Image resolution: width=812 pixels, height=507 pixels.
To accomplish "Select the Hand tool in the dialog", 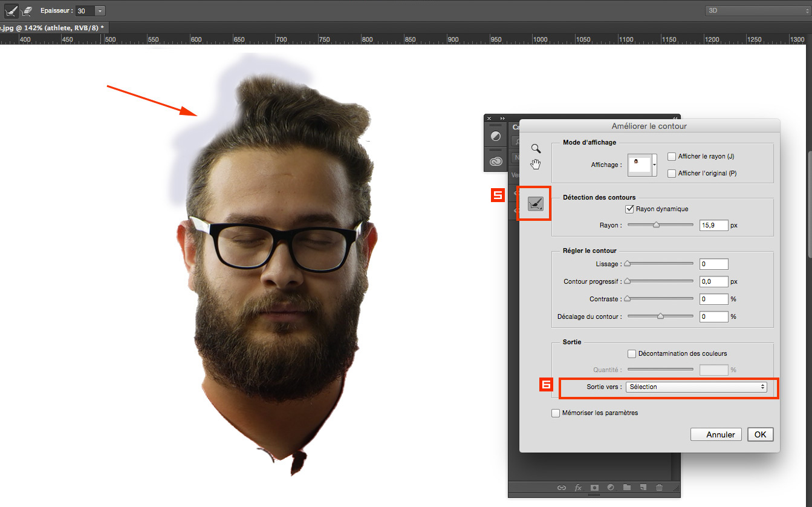I will tap(535, 164).
